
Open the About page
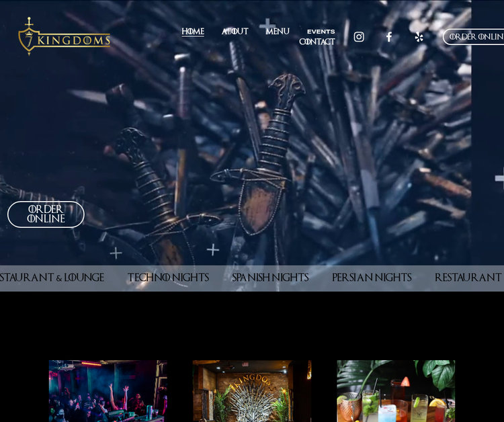tap(235, 32)
